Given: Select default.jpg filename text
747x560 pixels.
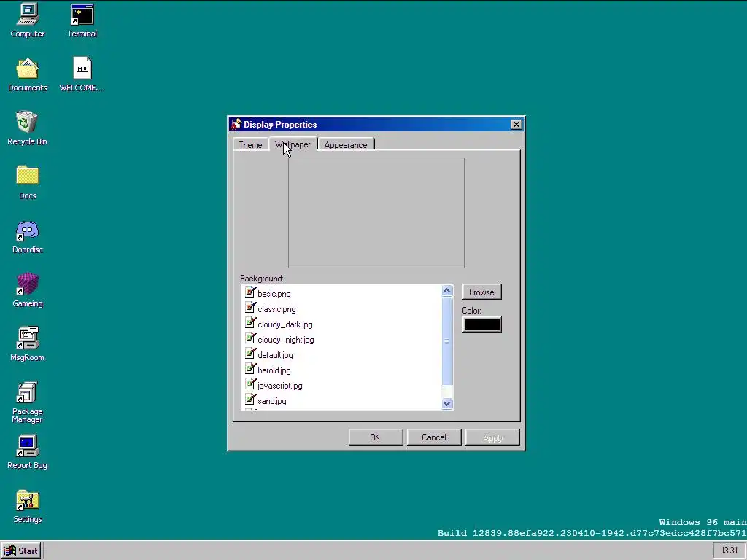Looking at the screenshot, I should 275,355.
